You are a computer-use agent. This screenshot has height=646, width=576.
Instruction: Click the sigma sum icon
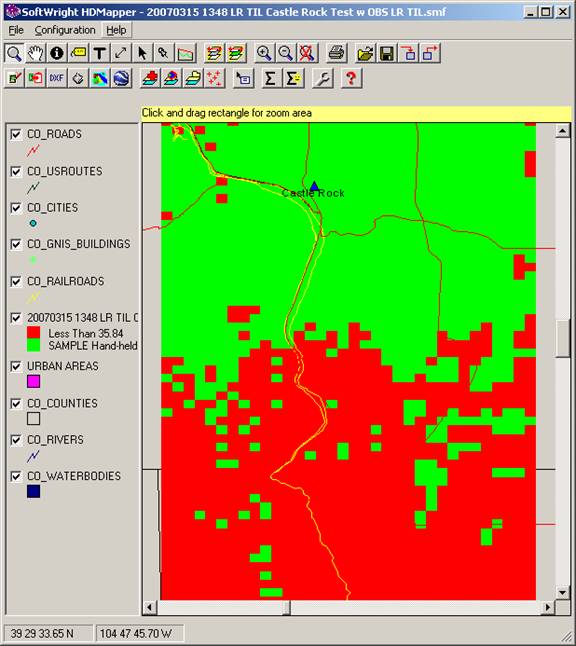271,78
